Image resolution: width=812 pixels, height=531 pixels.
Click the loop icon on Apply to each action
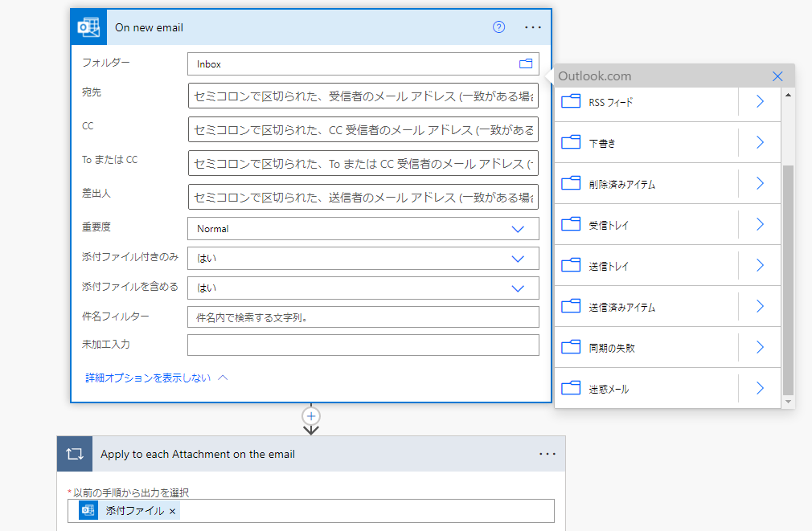point(74,453)
